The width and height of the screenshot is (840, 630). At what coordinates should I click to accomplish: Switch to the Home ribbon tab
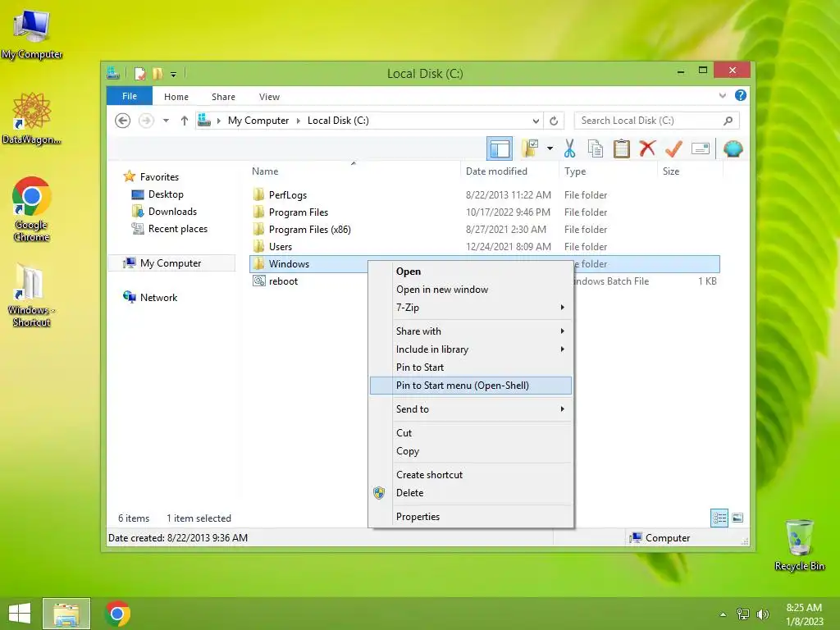tap(176, 97)
